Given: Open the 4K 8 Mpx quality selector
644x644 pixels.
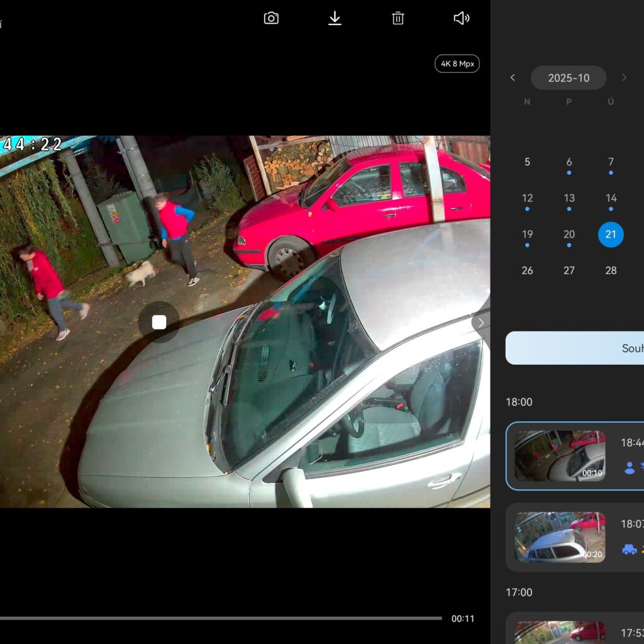Looking at the screenshot, I should [x=457, y=64].
